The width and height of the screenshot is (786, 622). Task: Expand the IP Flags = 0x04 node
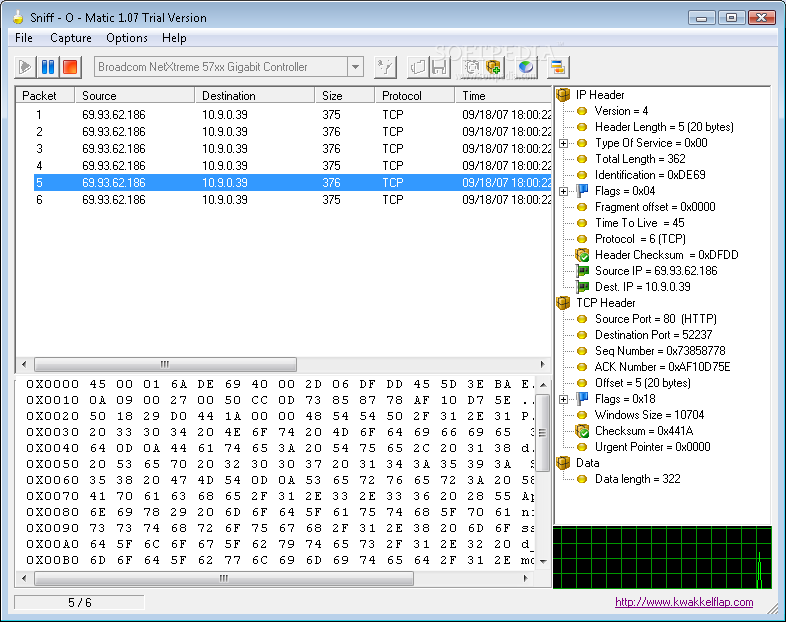(x=563, y=191)
